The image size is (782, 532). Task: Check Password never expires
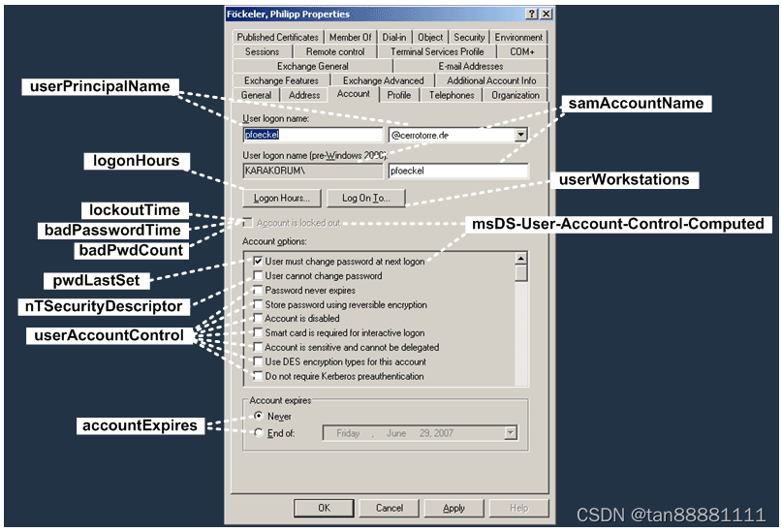coord(258,290)
